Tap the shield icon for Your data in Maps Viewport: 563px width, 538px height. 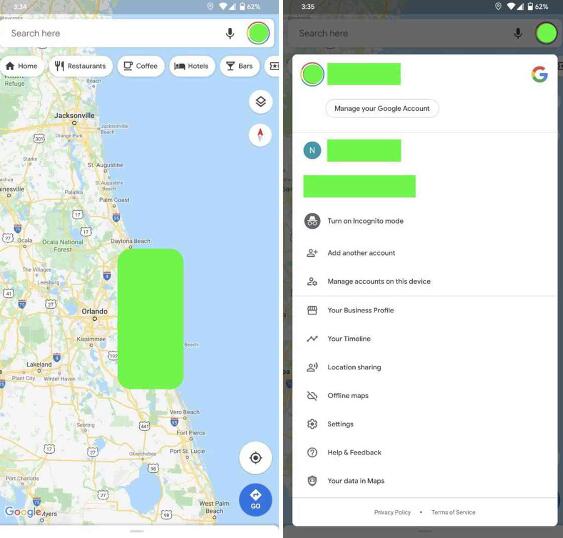tap(312, 481)
